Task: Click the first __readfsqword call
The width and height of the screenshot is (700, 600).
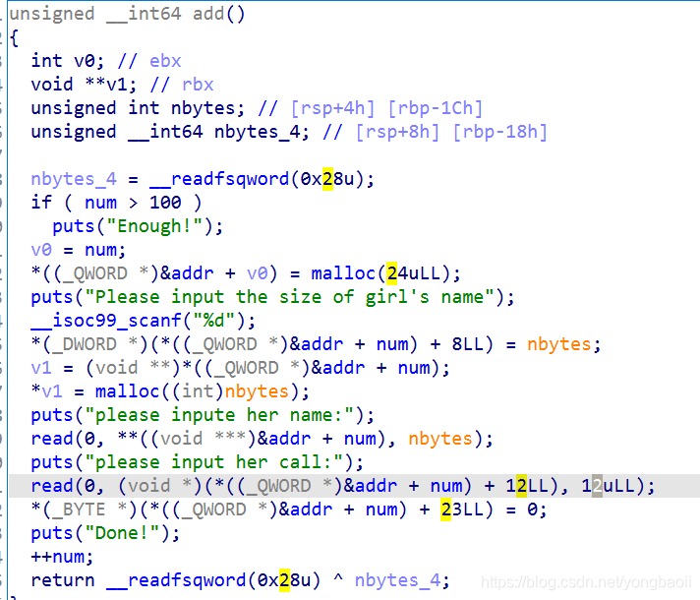Action: point(262,179)
